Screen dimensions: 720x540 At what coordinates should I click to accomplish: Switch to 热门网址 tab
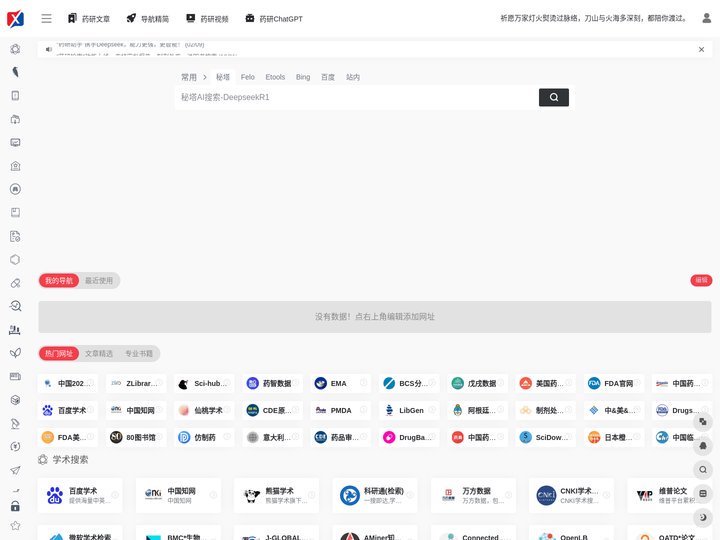coord(59,354)
